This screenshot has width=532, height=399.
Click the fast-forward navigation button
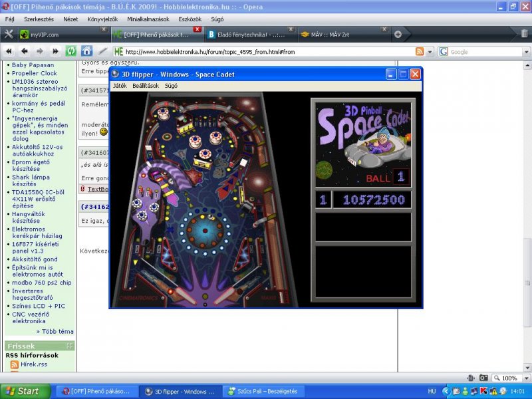click(55, 52)
